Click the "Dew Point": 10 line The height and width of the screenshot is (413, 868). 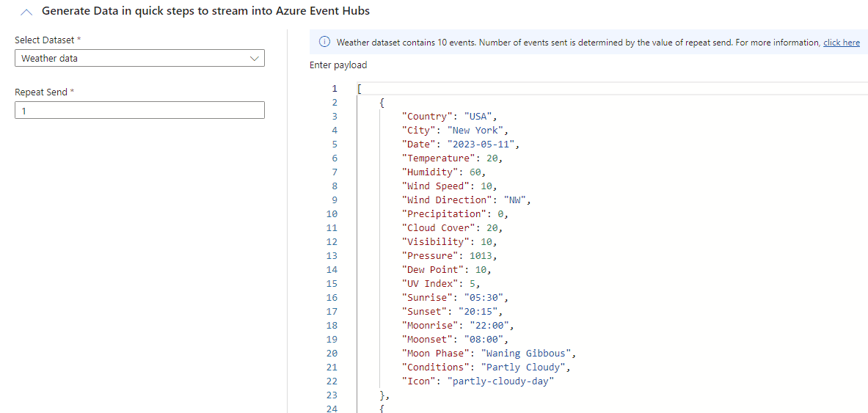[x=447, y=270]
